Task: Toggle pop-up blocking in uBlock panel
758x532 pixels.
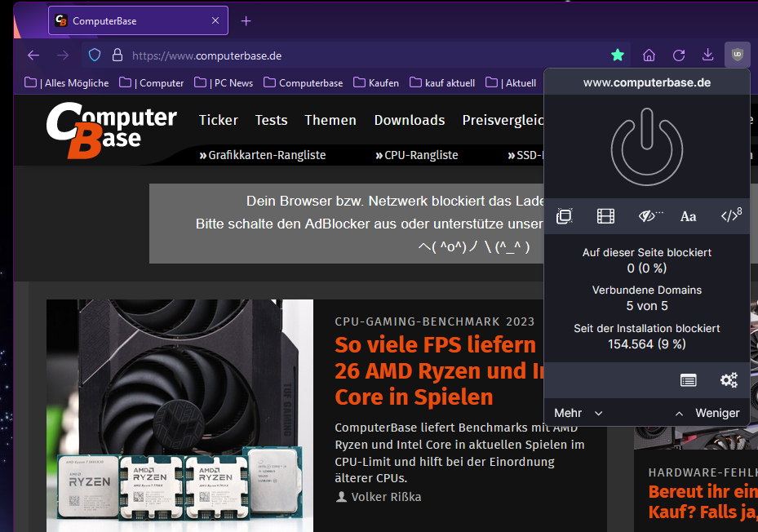Action: tap(564, 215)
